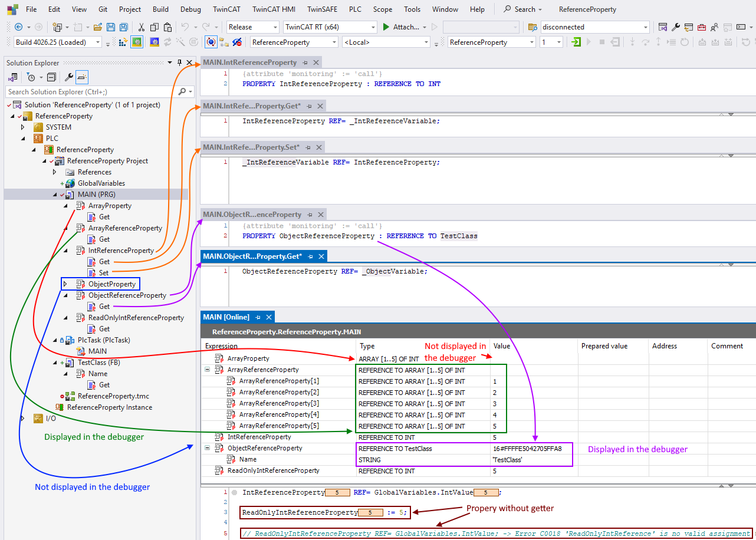The width and height of the screenshot is (756, 540).
Task: Click the Solution Explorer Properties wrench icon
Action: pyautogui.click(x=68, y=77)
